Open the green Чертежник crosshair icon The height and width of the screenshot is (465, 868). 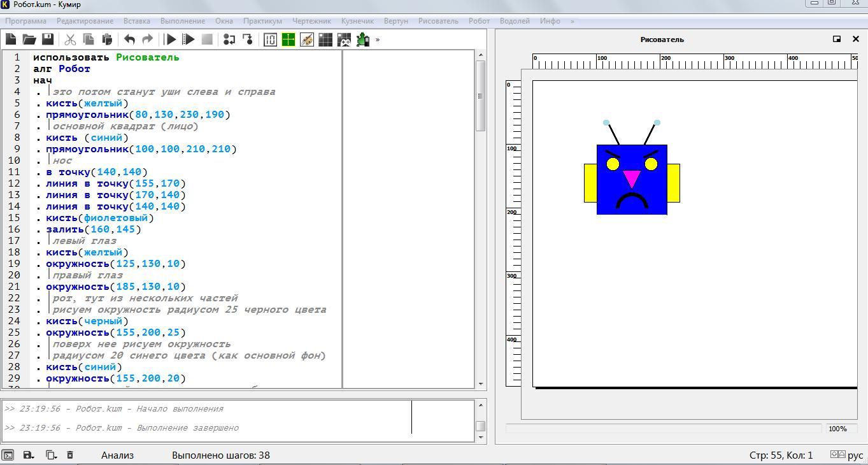(x=288, y=39)
